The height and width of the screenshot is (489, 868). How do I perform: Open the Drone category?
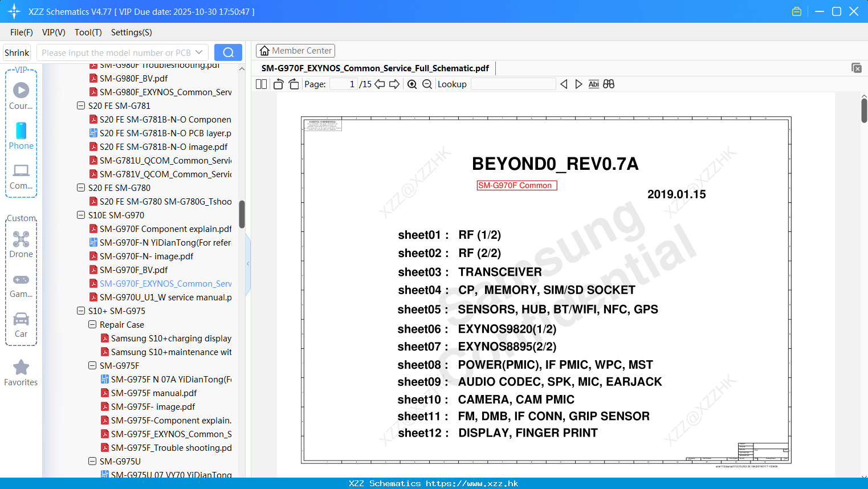[x=21, y=244]
